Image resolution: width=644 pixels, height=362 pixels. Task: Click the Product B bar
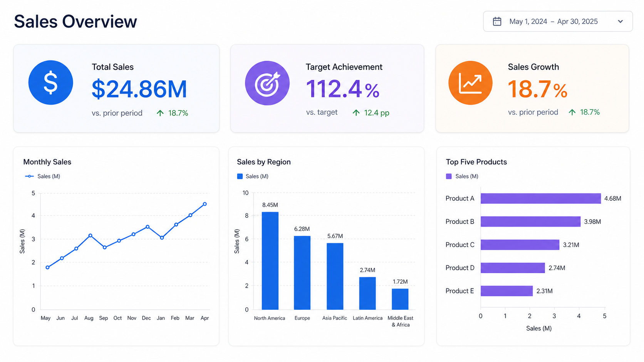pyautogui.click(x=530, y=222)
